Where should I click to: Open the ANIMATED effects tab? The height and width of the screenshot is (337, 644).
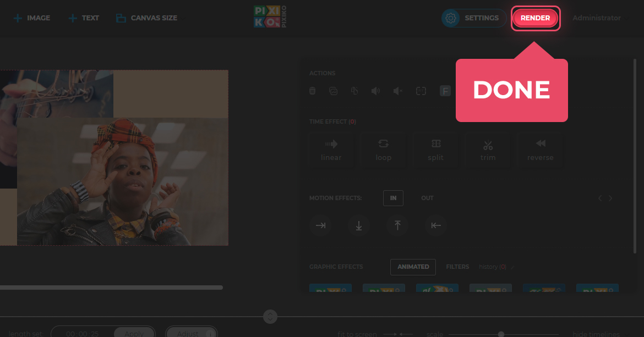pos(413,267)
